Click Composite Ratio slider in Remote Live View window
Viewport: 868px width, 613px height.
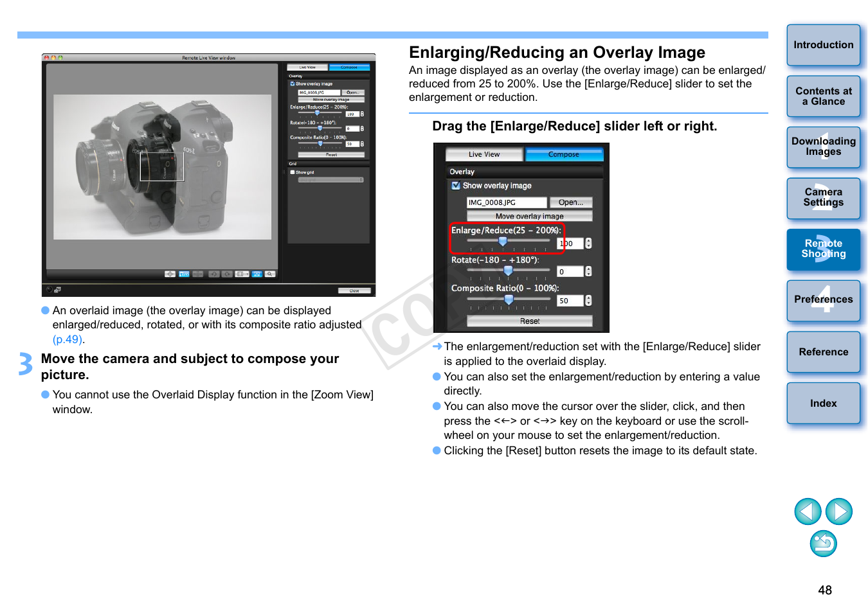(321, 143)
